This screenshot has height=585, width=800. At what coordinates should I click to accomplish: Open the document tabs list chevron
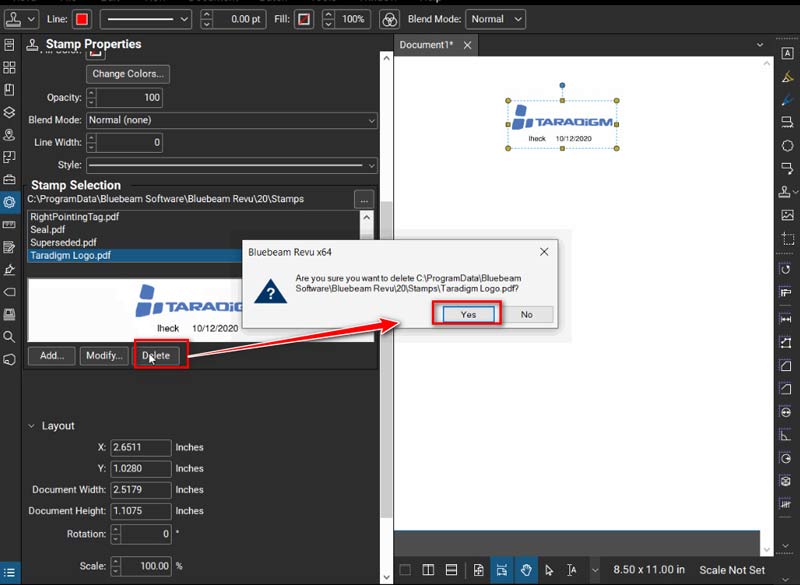click(760, 45)
